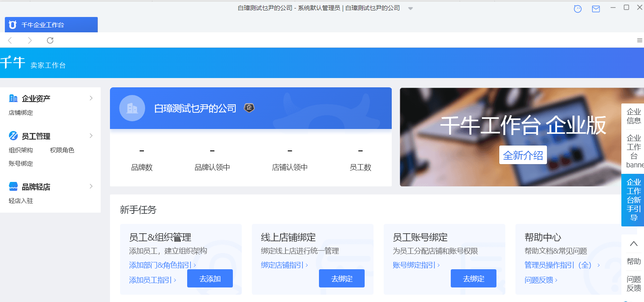
Task: Open the mail messages icon
Action: tap(596, 9)
